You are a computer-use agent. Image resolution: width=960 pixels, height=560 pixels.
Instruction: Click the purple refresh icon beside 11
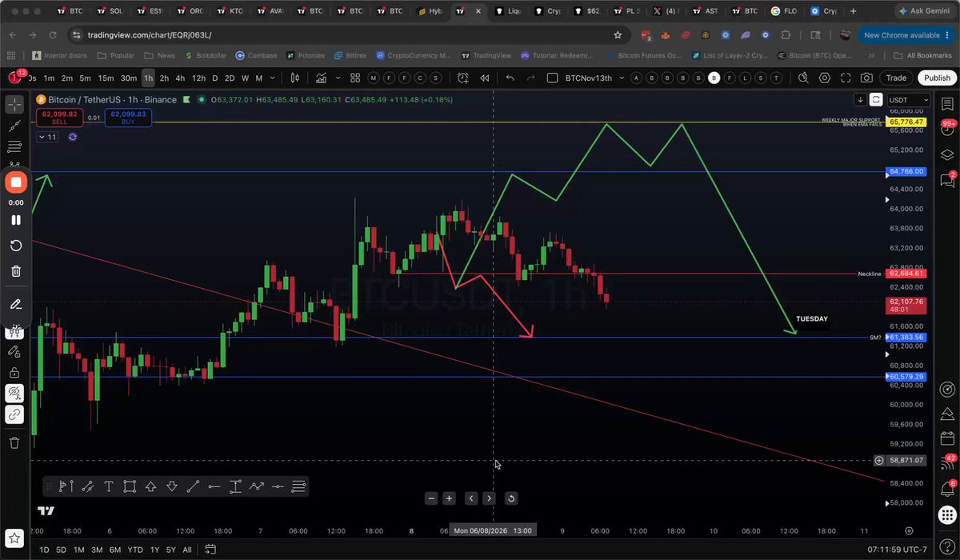pyautogui.click(x=73, y=137)
